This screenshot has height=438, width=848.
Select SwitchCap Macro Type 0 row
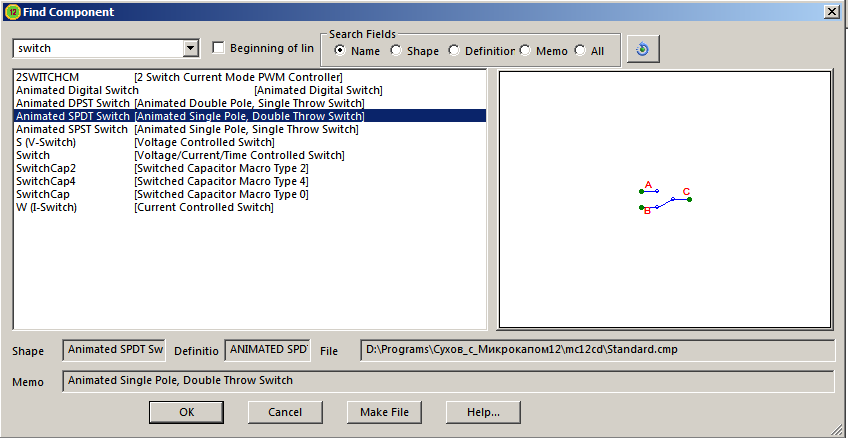[249, 194]
